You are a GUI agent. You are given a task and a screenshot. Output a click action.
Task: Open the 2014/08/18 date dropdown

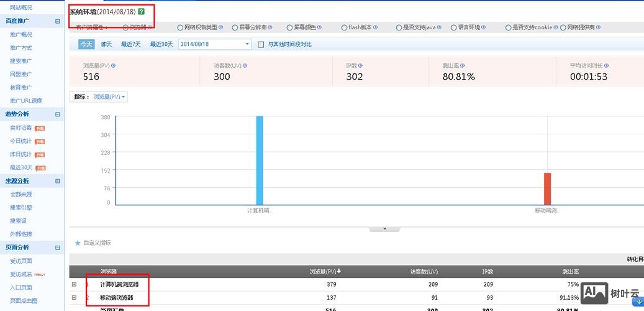(x=247, y=44)
